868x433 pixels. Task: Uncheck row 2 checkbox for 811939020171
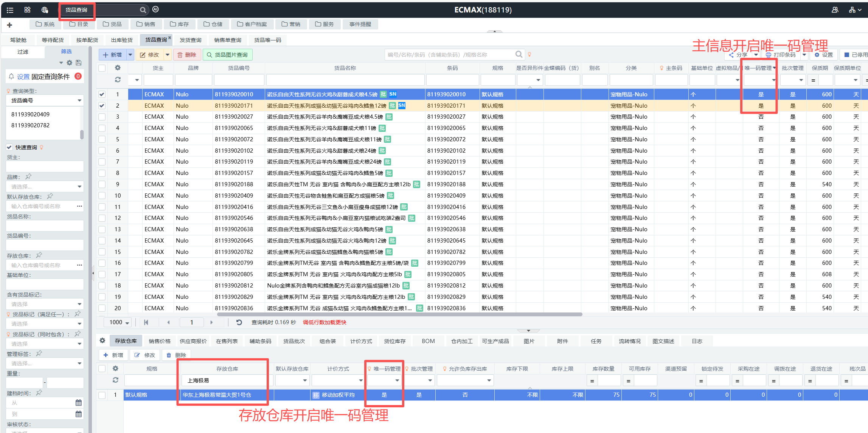pos(102,106)
